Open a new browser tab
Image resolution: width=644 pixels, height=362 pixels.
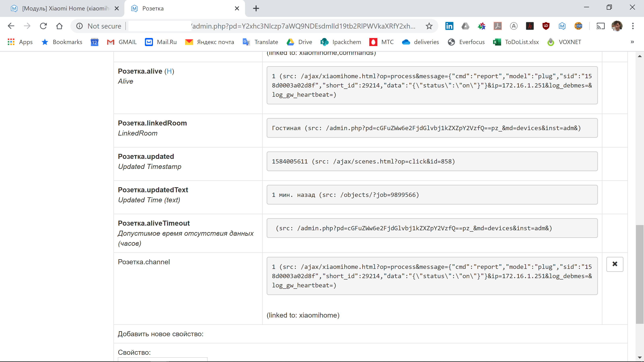click(256, 8)
